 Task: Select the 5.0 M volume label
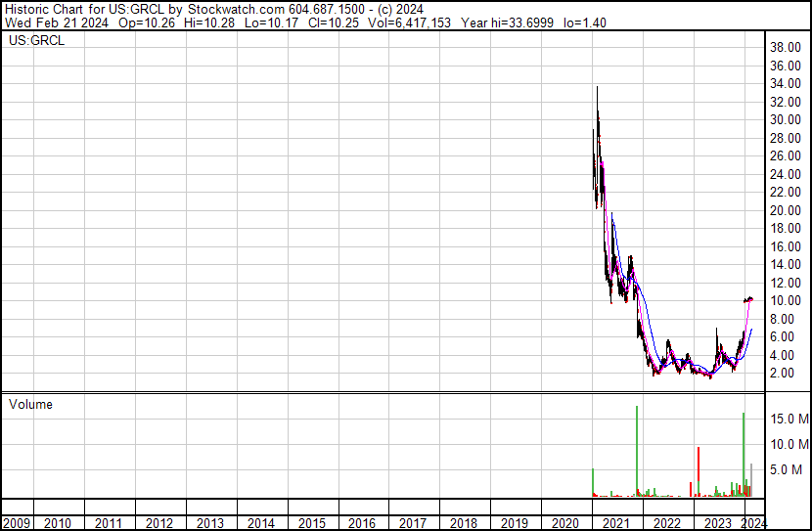[788, 469]
